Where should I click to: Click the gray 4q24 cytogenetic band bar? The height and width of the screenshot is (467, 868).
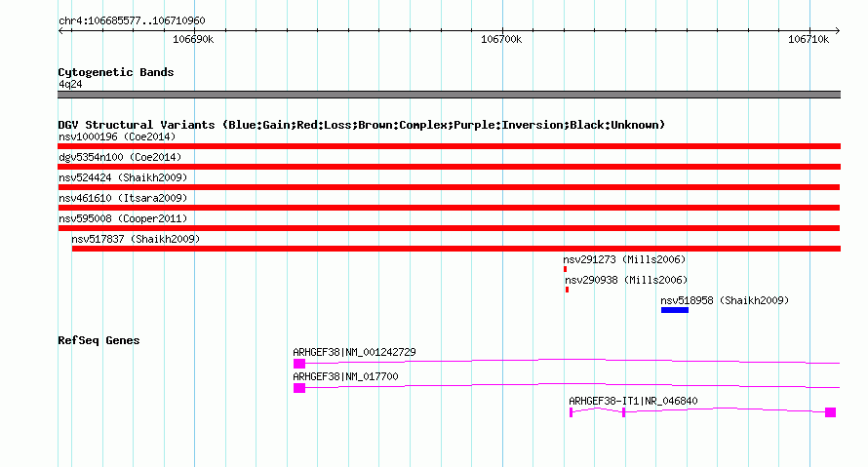coord(449,95)
